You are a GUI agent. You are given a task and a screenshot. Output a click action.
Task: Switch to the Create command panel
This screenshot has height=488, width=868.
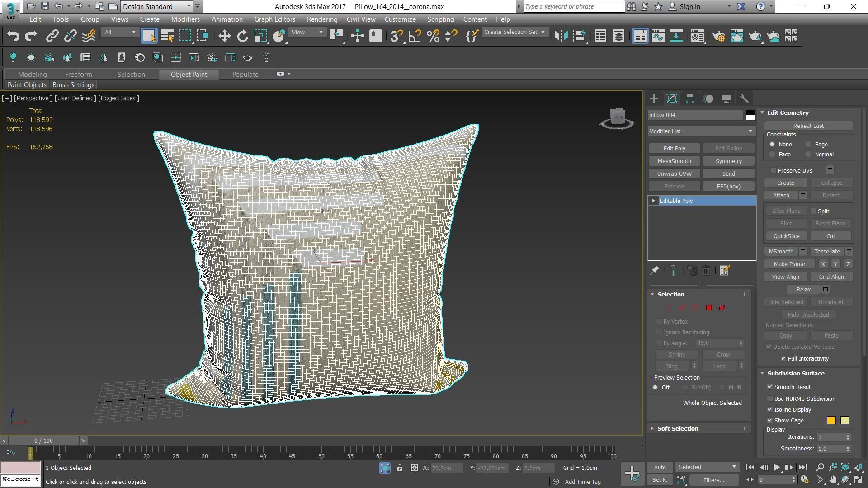click(654, 99)
